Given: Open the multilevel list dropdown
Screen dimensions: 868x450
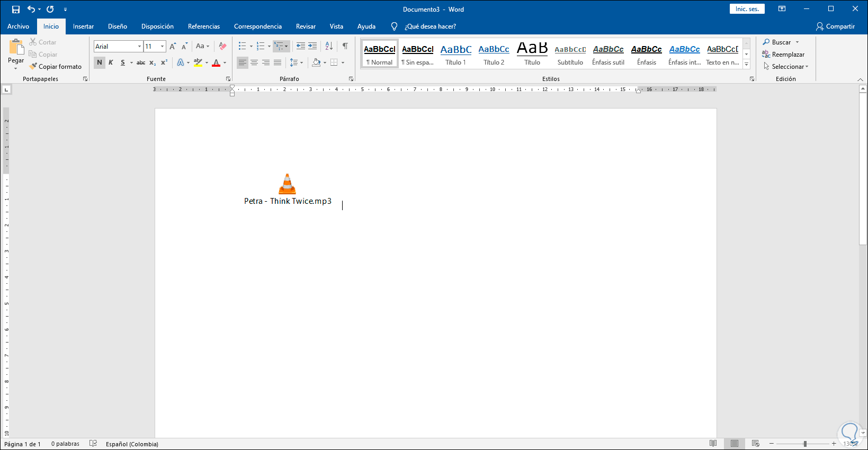Looking at the screenshot, I should coord(281,47).
